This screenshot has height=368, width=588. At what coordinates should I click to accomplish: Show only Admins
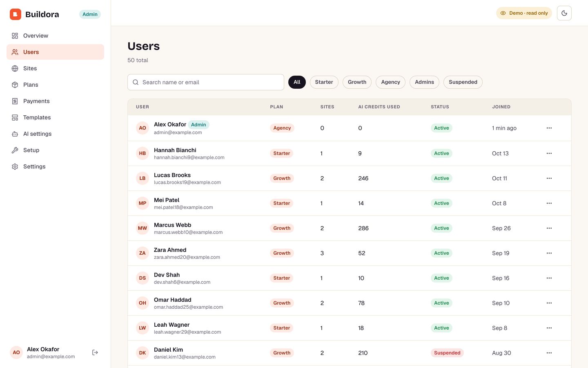point(424,82)
